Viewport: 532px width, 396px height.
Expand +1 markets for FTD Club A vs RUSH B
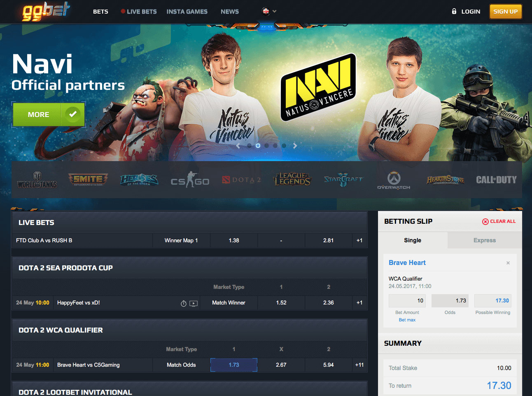tap(359, 241)
